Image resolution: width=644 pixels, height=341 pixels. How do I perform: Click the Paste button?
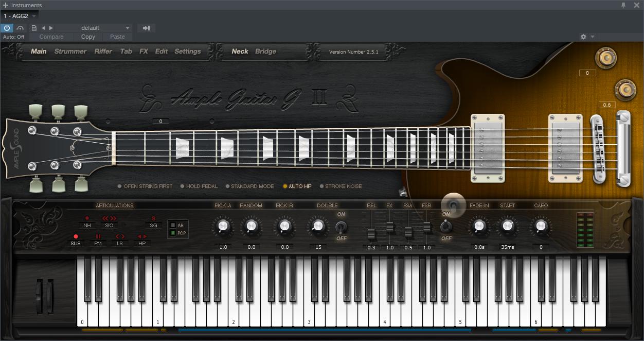pos(117,37)
